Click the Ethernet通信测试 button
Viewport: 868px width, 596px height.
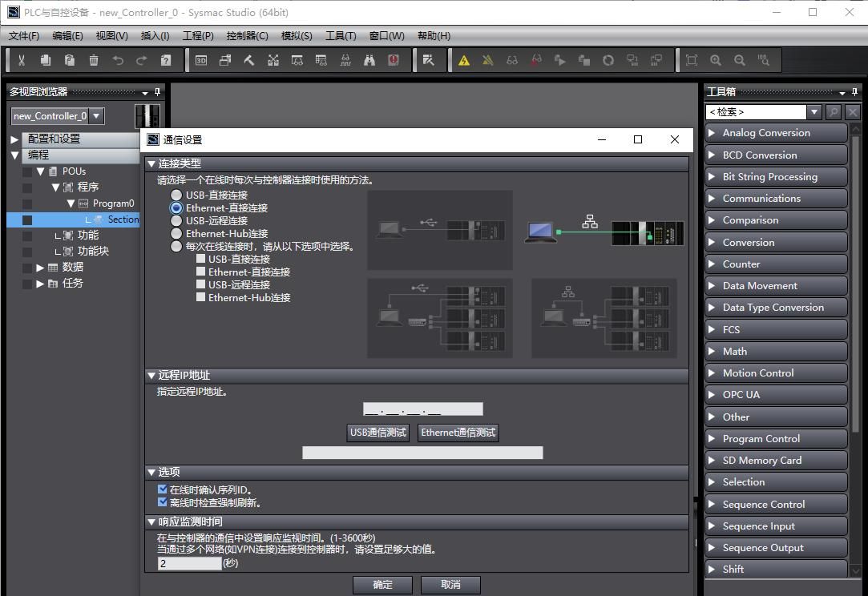click(458, 433)
